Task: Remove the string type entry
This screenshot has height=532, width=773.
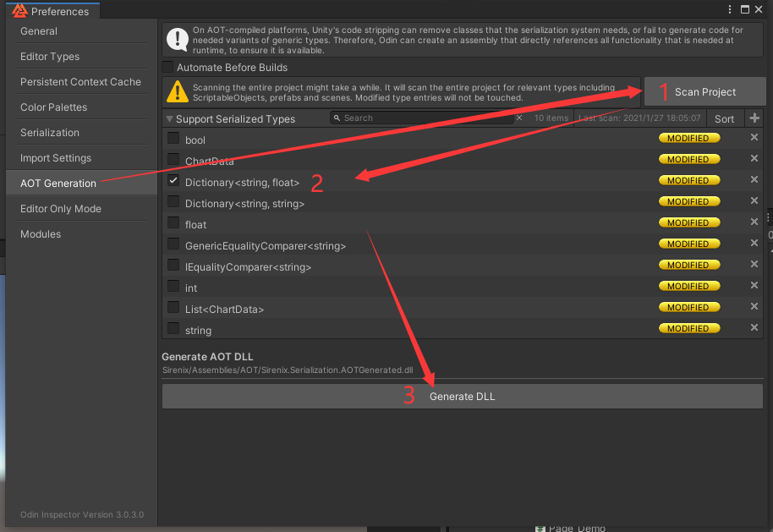Action: click(x=754, y=328)
